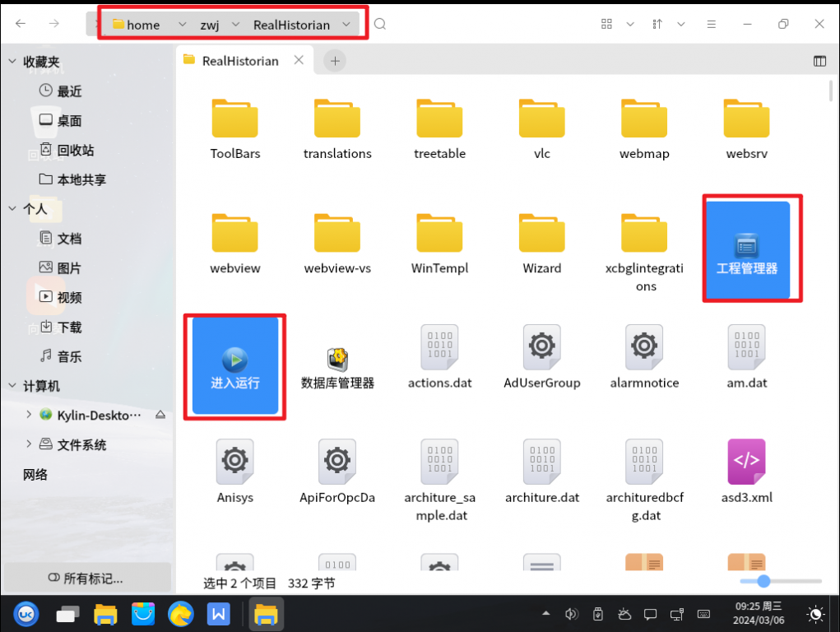The height and width of the screenshot is (632, 840).
Task: Select the am.dat file
Action: coord(746,357)
